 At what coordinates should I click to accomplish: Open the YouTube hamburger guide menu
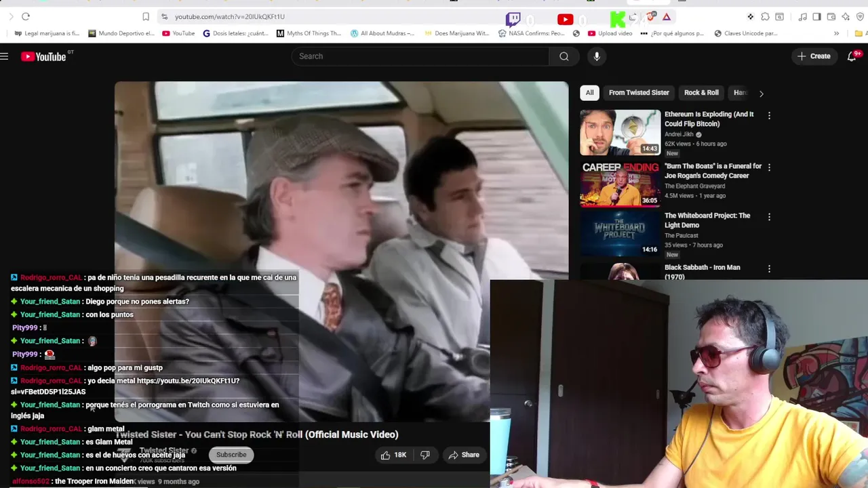tap(5, 56)
